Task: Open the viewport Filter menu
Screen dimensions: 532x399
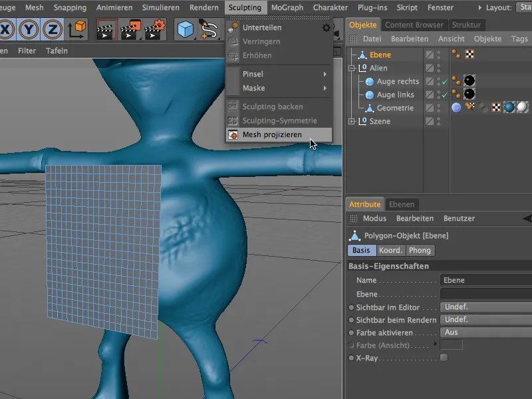Action: coord(27,51)
